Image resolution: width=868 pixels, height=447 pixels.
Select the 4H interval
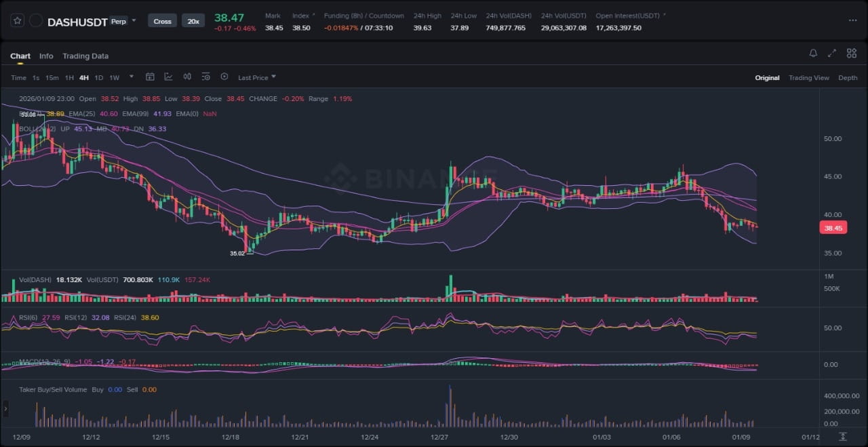(84, 77)
